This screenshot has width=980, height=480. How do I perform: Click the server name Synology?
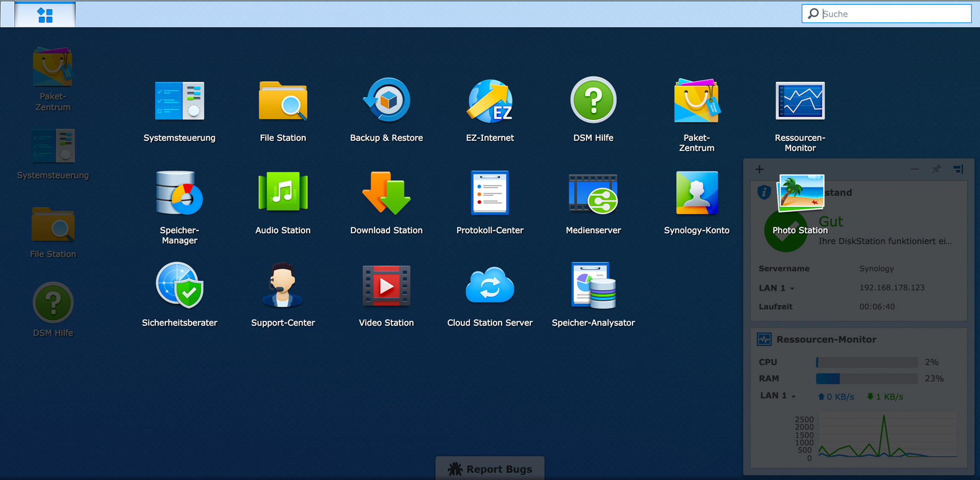pyautogui.click(x=876, y=269)
